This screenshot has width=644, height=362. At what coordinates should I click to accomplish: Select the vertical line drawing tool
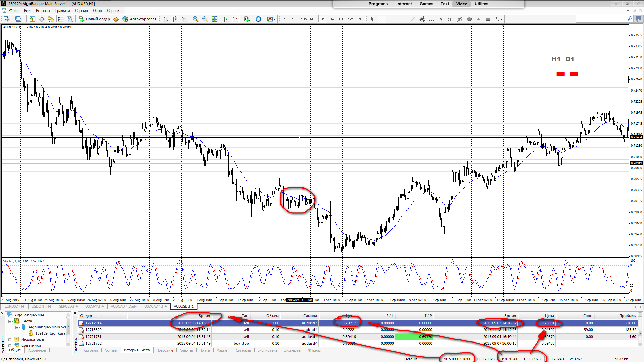[x=394, y=19]
